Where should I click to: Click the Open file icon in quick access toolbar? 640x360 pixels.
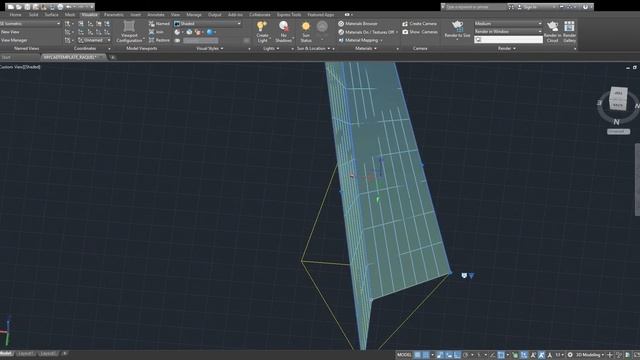click(x=19, y=7)
